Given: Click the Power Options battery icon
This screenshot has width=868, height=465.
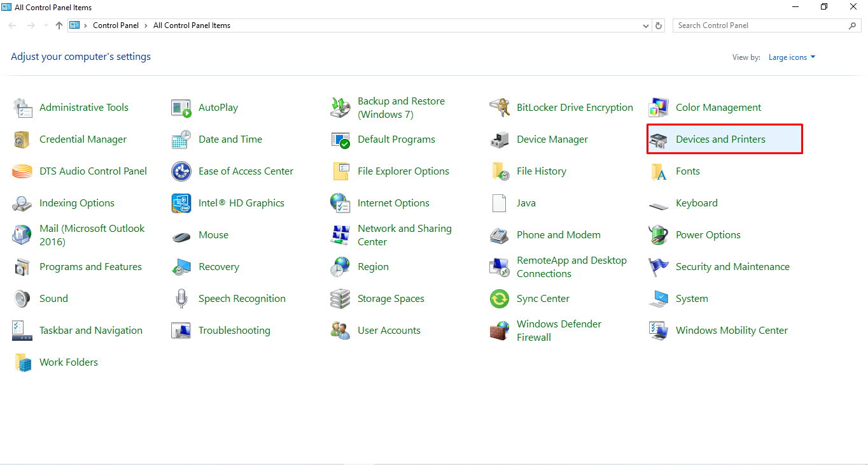Looking at the screenshot, I should coord(659,235).
